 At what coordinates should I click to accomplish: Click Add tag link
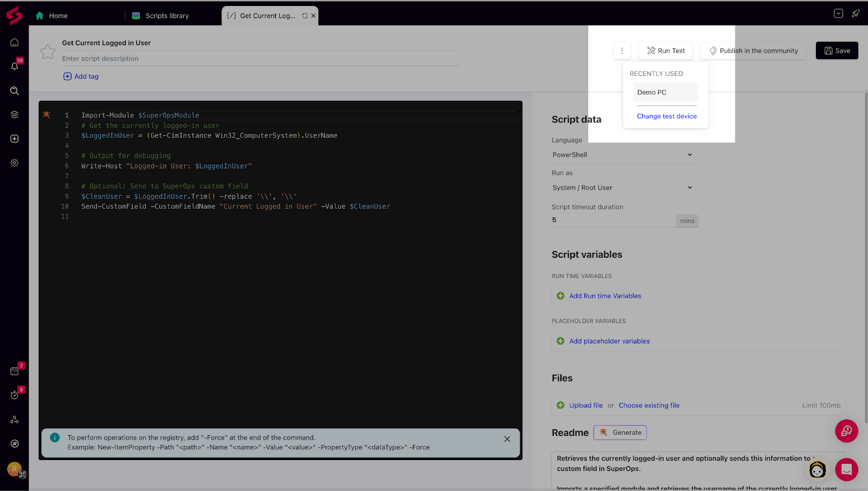(x=81, y=76)
